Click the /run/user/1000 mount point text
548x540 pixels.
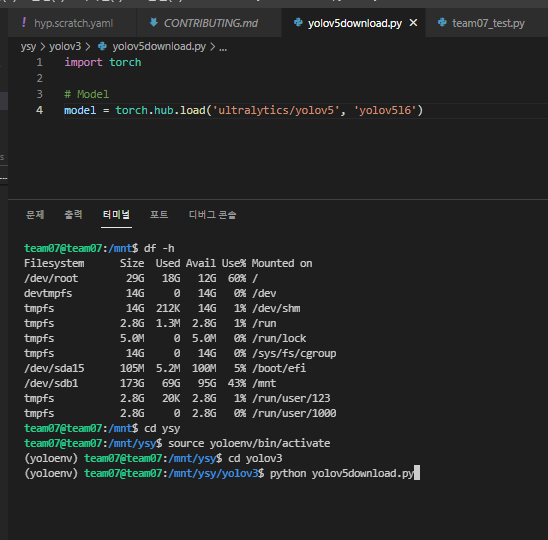(294, 413)
